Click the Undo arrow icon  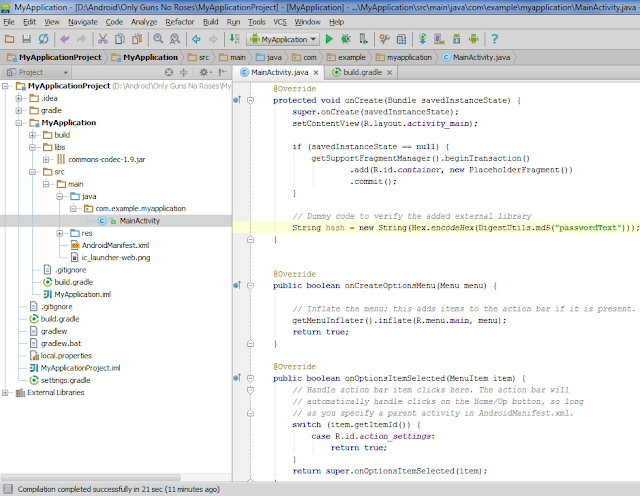coord(64,39)
